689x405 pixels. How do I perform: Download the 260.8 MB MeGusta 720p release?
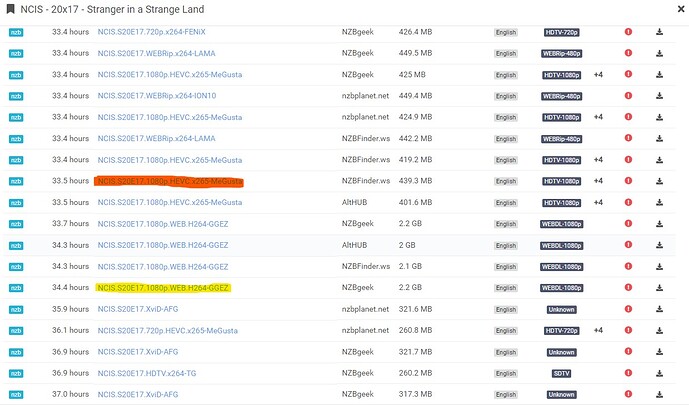[660, 330]
